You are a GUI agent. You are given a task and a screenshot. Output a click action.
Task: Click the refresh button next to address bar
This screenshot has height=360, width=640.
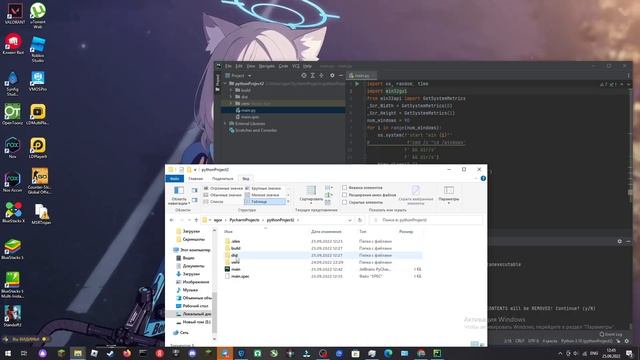360,220
